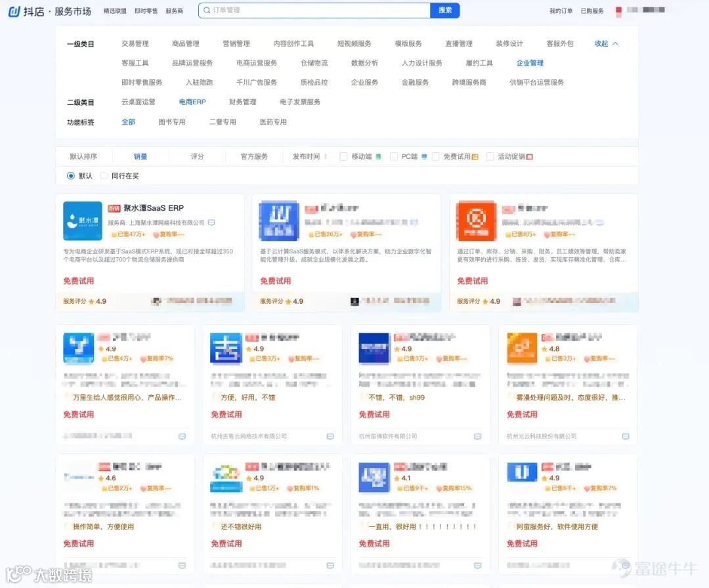Click the magnifier icon inside the search box
The image size is (709, 588).
point(207,10)
